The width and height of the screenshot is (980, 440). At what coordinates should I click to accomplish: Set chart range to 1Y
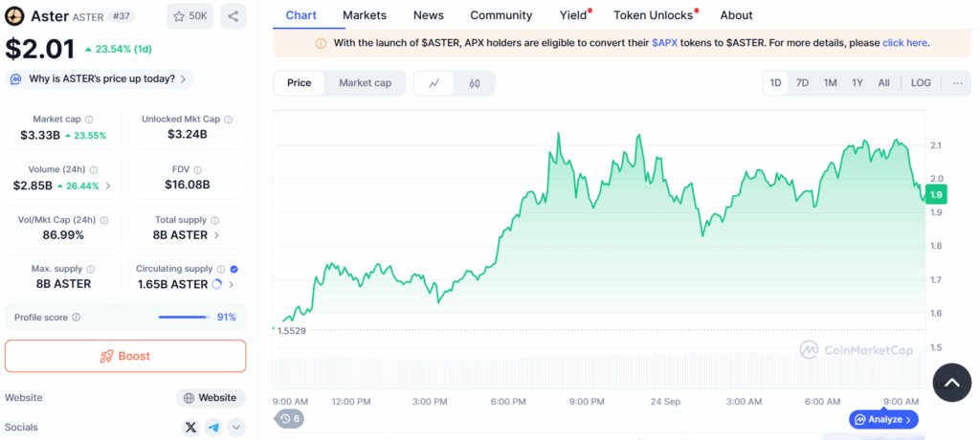tap(857, 83)
